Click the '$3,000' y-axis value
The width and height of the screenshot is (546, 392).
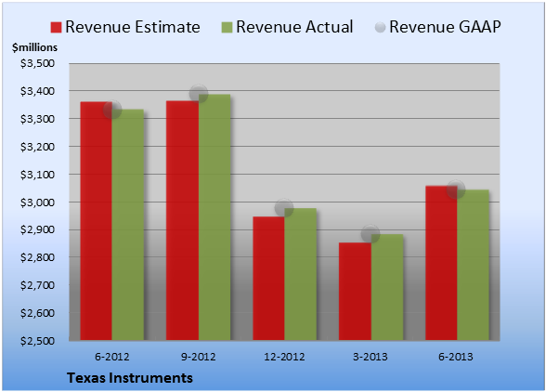click(37, 203)
